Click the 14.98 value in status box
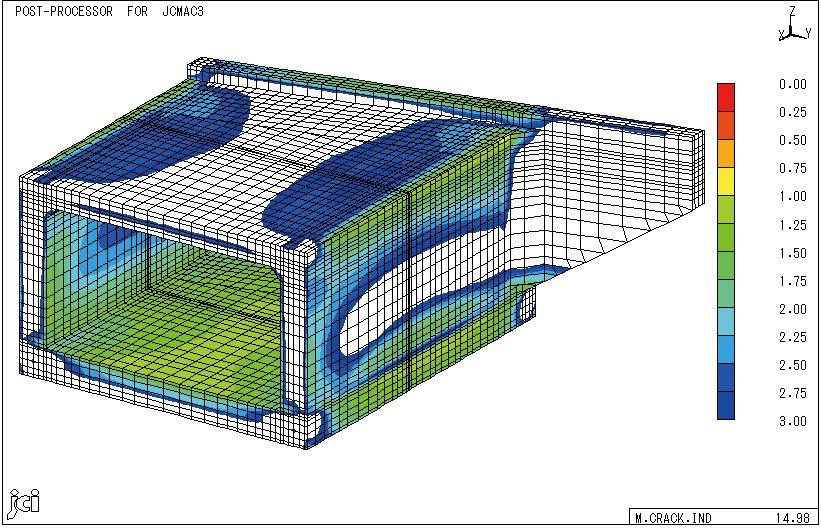 point(793,518)
